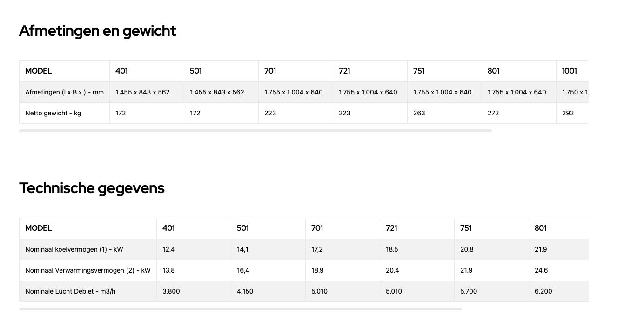Click the 292 weight value cell
This screenshot has height=321, width=644.
pos(572,113)
